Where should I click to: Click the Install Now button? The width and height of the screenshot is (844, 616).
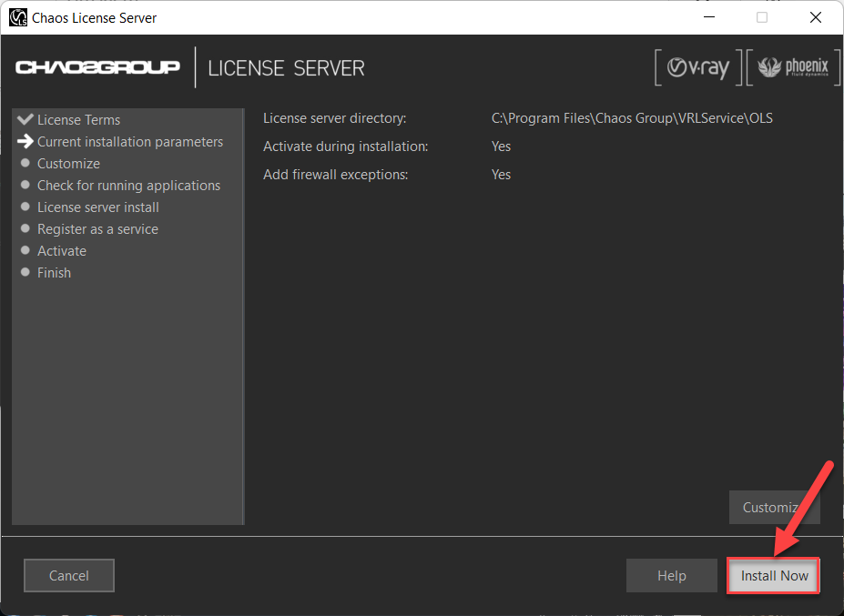pyautogui.click(x=773, y=576)
